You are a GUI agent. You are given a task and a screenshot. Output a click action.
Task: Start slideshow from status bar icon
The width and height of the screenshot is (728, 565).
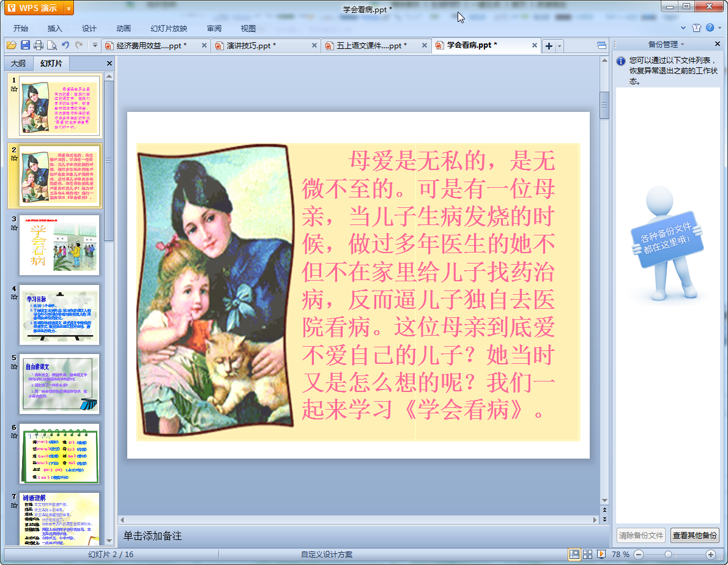point(601,555)
